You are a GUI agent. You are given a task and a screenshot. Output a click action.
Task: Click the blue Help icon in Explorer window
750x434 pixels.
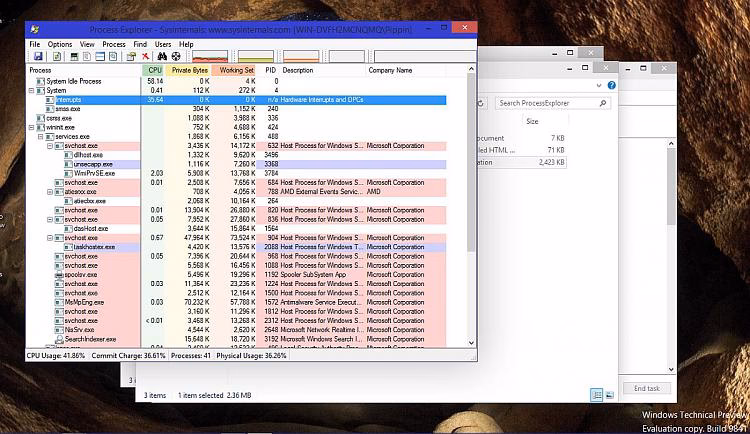tap(611, 85)
